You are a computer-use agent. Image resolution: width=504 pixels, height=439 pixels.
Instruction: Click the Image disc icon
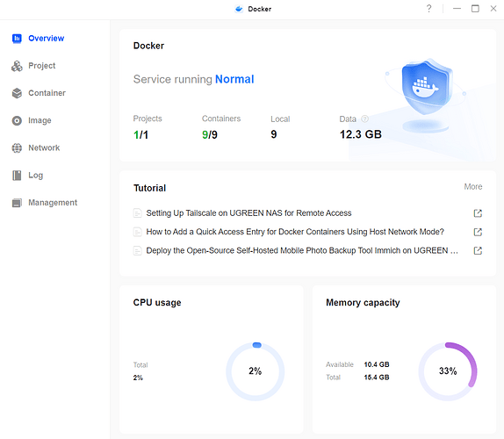coord(17,120)
